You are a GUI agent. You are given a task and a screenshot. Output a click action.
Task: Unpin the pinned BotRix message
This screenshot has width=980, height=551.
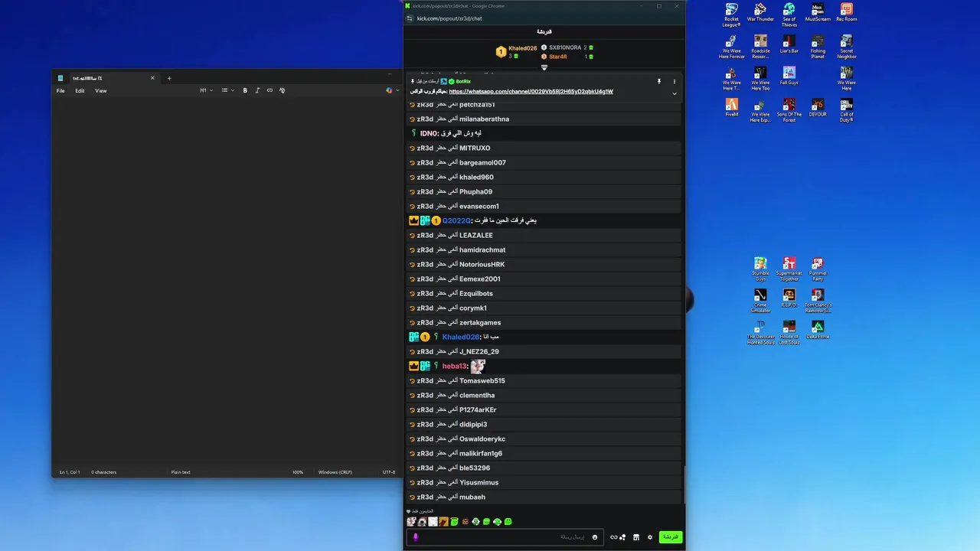coord(658,81)
